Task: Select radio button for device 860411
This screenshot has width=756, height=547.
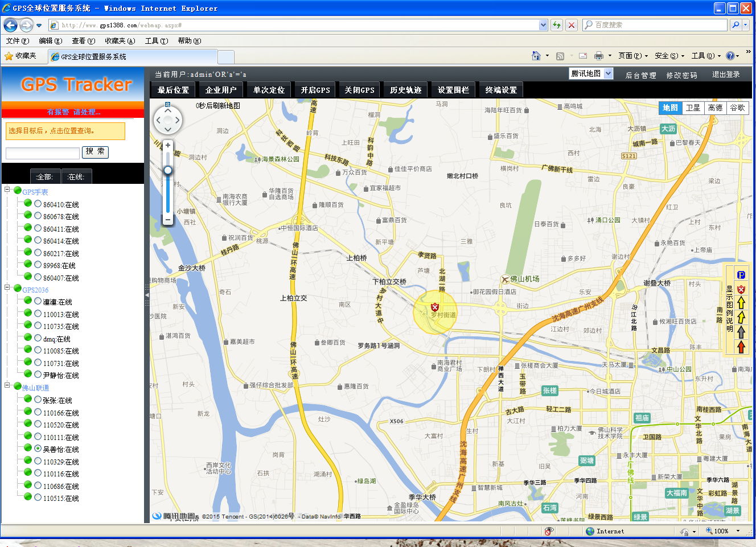Action: coord(38,228)
